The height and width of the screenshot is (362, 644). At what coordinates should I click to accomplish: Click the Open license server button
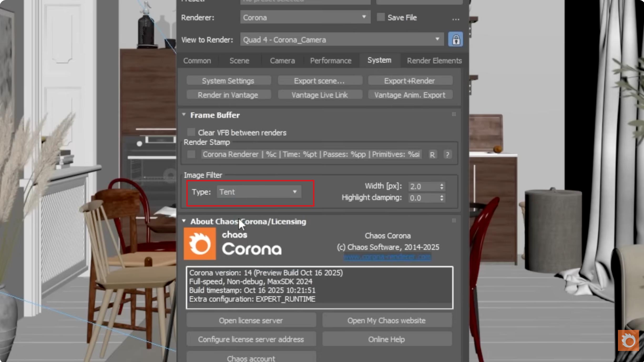tap(251, 320)
